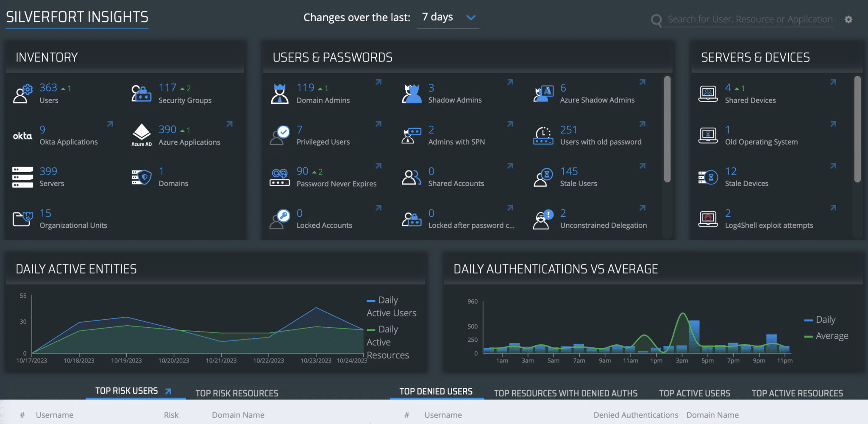Screen dimensions: 868x424
Task: Open the 363 Users count link
Action: [x=48, y=88]
